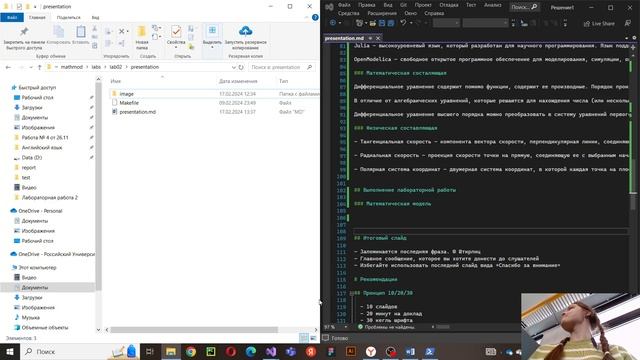
Task: Open the undo history dropdown arrow
Action: (x=411, y=23)
